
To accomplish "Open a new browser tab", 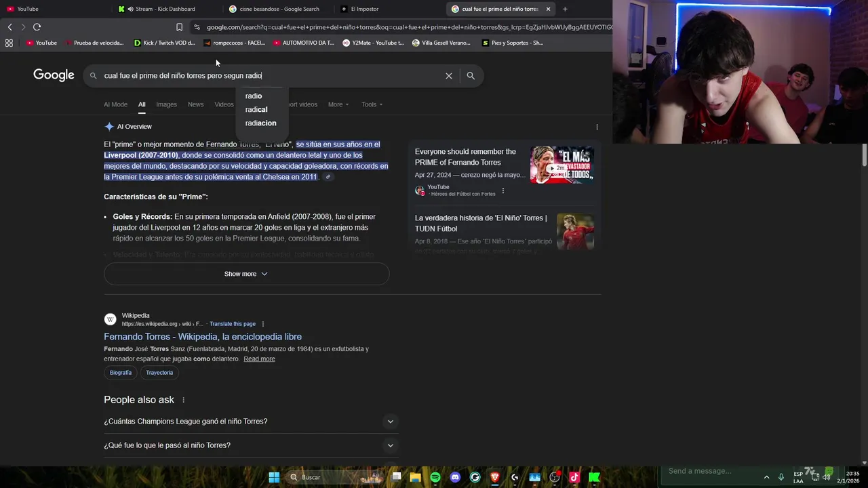I will click(x=565, y=9).
